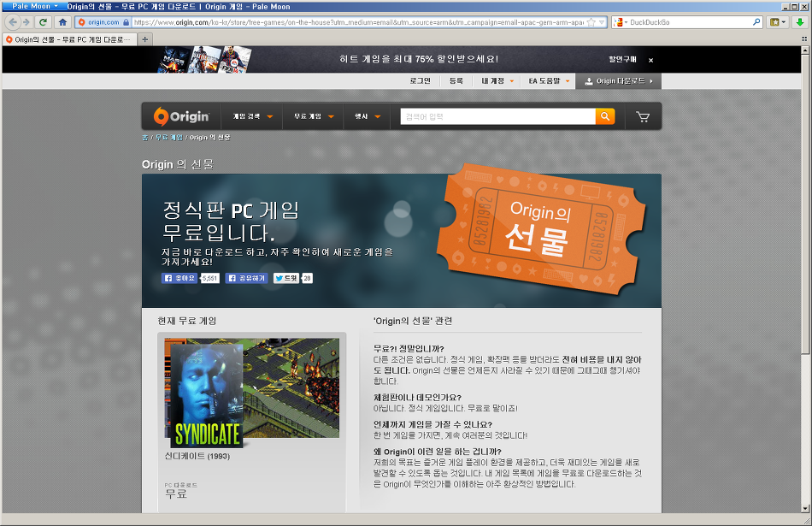Screen dimensions: 812x526
Task: Click the DuckDuckGo search field
Action: click(x=689, y=22)
